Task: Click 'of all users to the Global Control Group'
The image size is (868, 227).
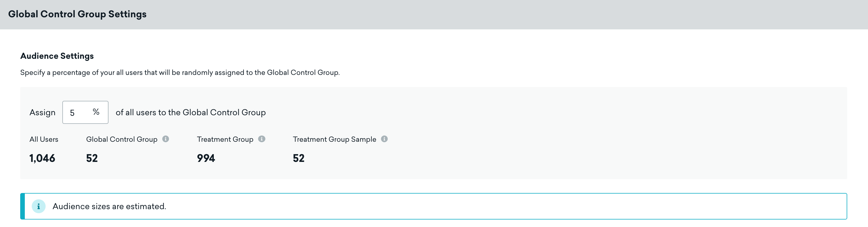Action: 191,112
